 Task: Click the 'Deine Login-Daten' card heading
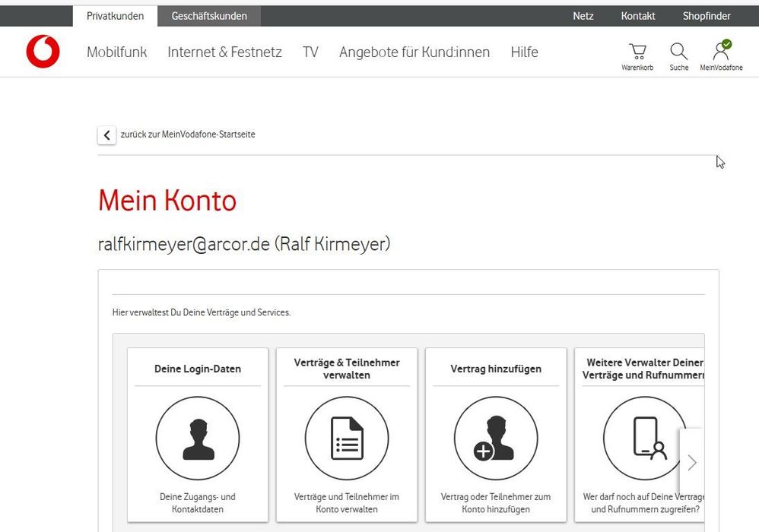[x=198, y=369]
